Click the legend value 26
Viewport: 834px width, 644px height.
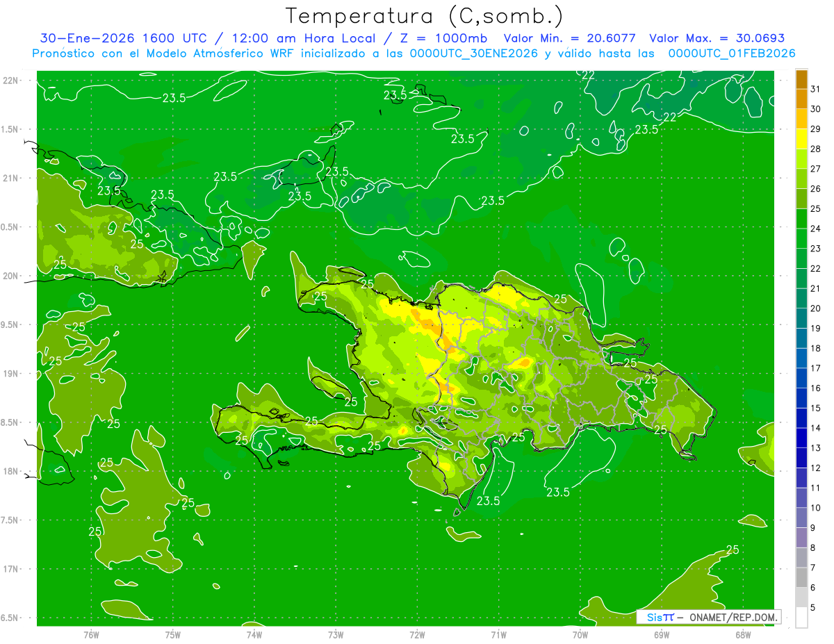(816, 188)
